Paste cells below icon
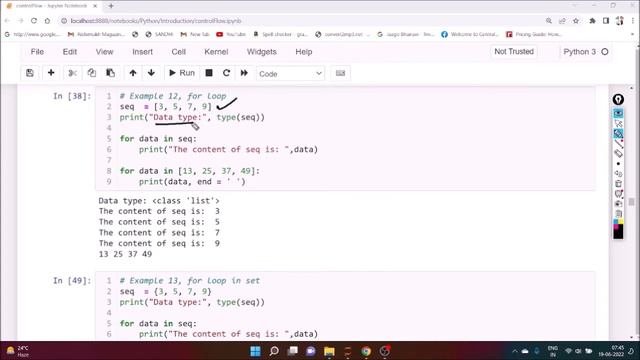This screenshot has height=360, width=640. (x=110, y=73)
